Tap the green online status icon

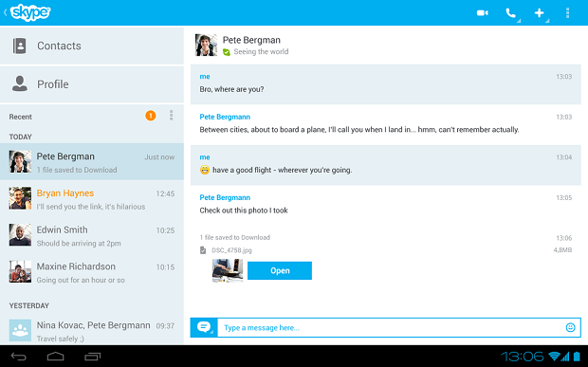point(226,52)
